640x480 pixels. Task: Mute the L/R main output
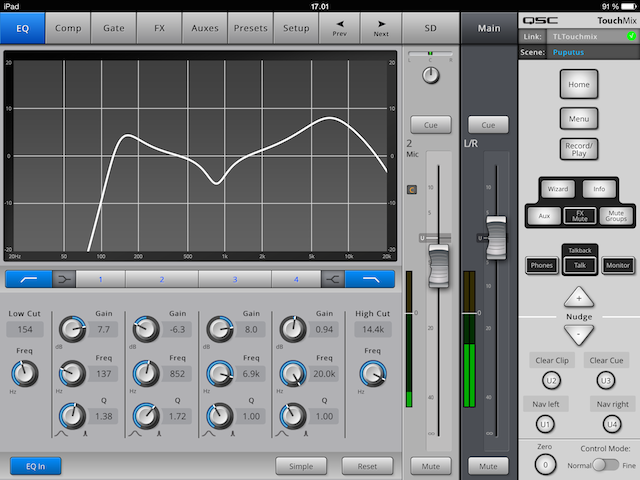(488, 466)
